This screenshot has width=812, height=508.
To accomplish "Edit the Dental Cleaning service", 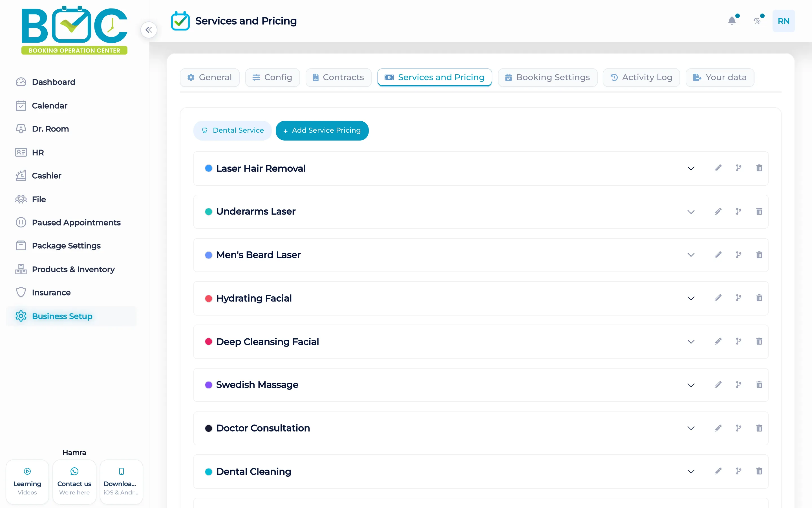I will (x=718, y=471).
